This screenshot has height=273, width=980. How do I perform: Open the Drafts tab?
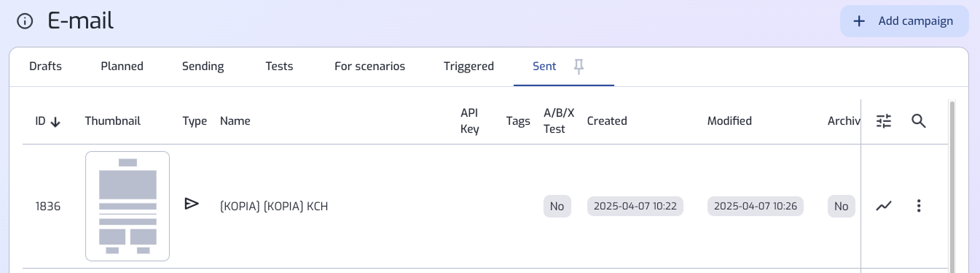click(x=45, y=66)
